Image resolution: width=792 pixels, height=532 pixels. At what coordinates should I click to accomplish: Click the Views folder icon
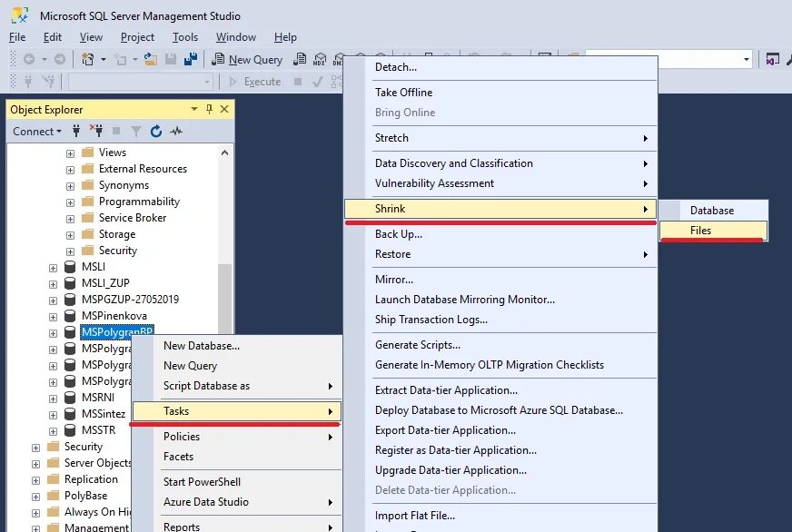(x=87, y=152)
